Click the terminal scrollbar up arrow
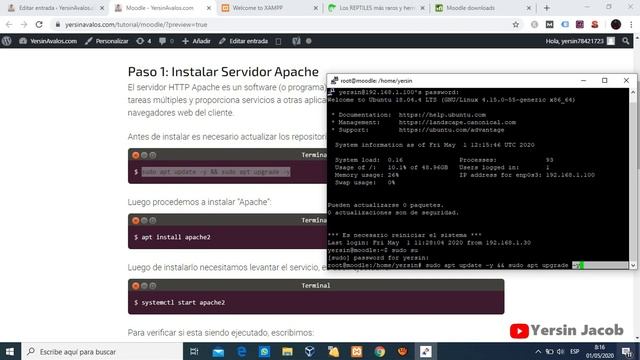This screenshot has width=640, height=360. (x=633, y=92)
